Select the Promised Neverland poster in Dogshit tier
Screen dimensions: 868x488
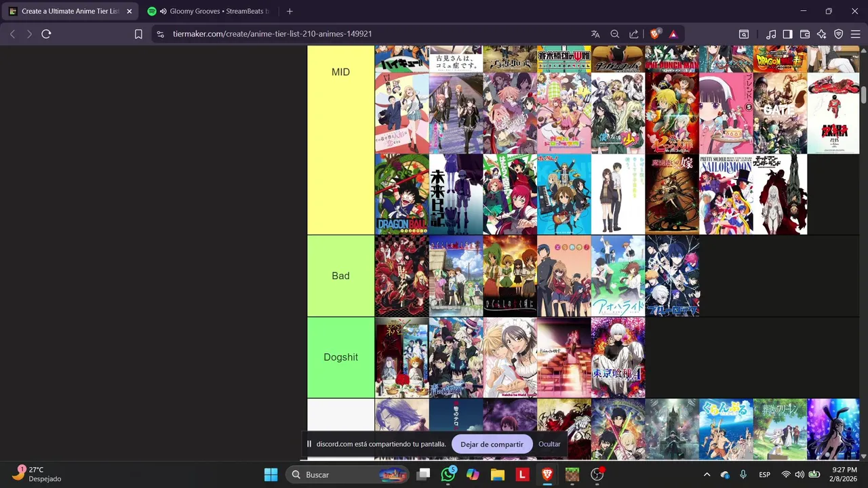pos(401,357)
